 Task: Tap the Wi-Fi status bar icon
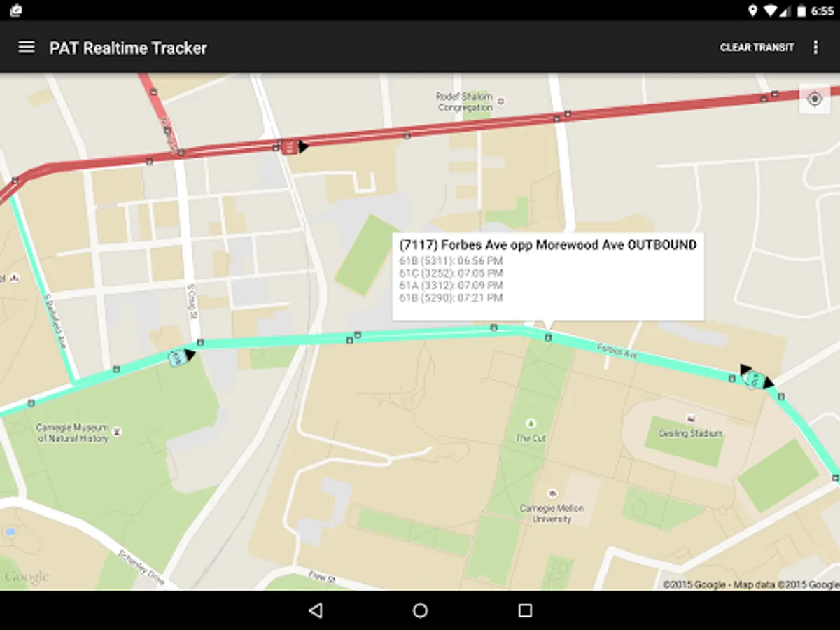tap(771, 10)
